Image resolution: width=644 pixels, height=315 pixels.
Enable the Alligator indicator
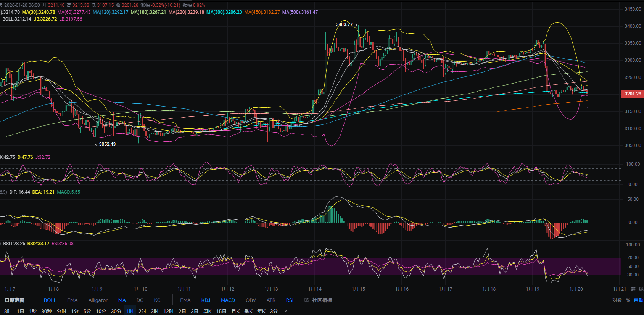(x=98, y=300)
